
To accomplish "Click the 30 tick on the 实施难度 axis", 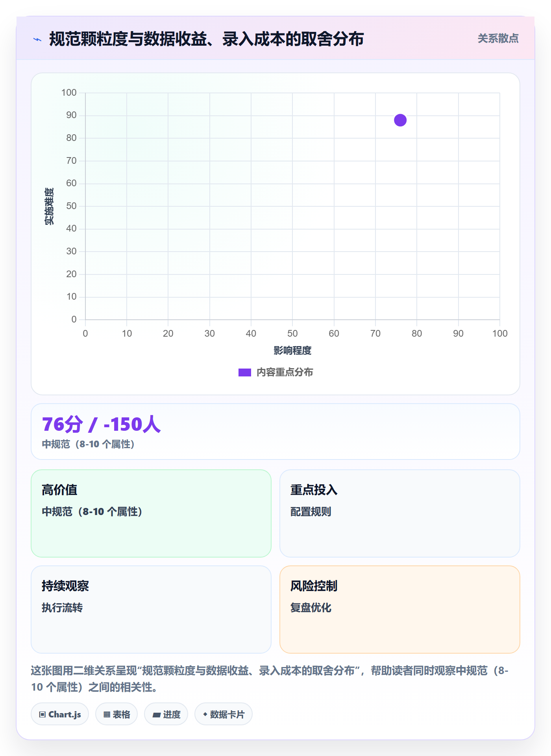I will pos(71,251).
